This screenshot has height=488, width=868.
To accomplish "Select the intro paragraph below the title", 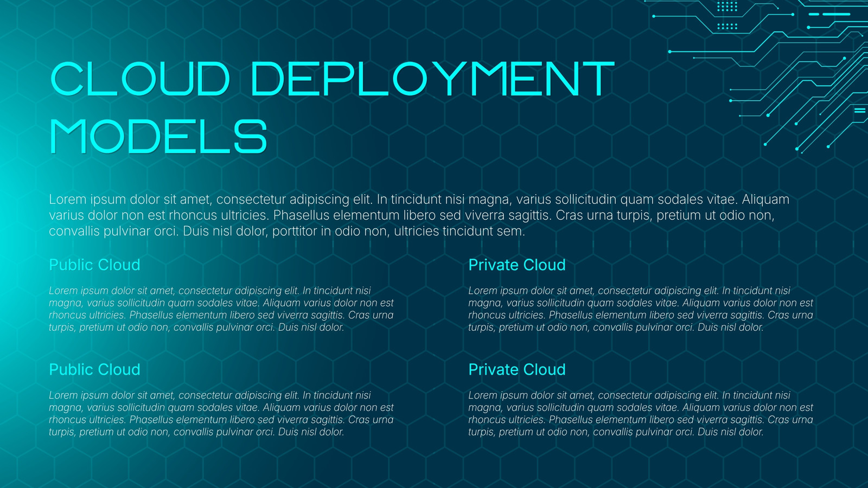I will (419, 215).
